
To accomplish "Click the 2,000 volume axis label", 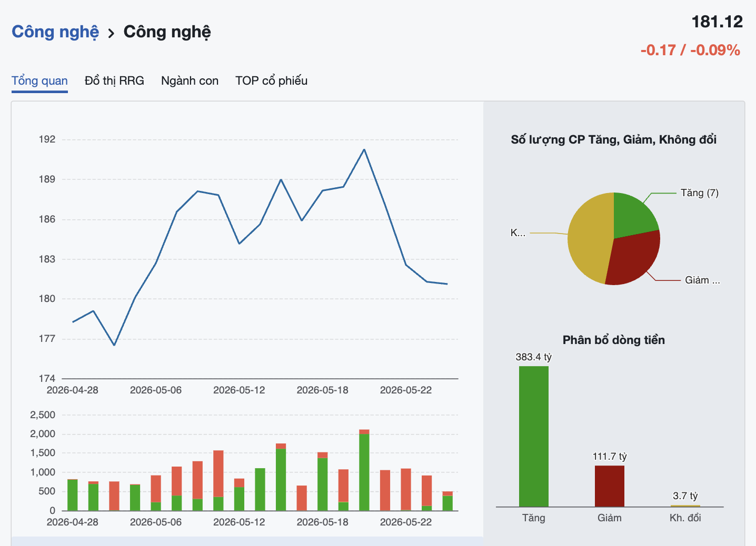I will point(43,434).
